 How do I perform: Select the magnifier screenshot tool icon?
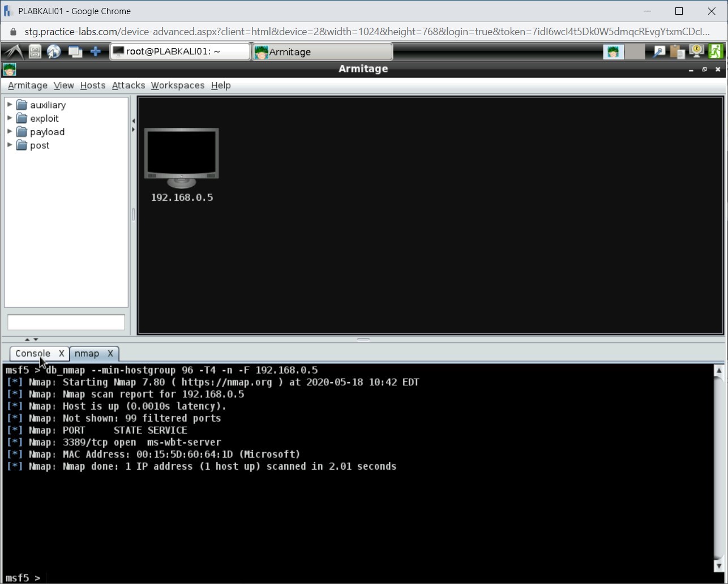point(658,51)
